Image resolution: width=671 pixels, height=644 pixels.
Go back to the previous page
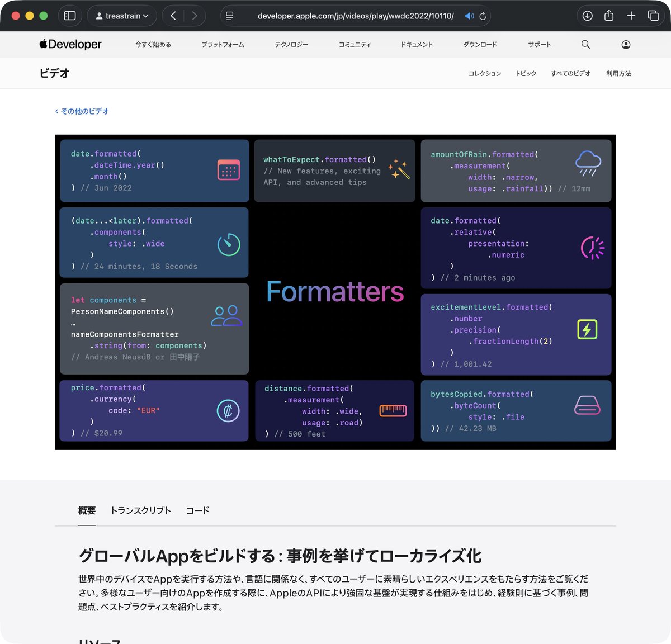click(x=173, y=16)
